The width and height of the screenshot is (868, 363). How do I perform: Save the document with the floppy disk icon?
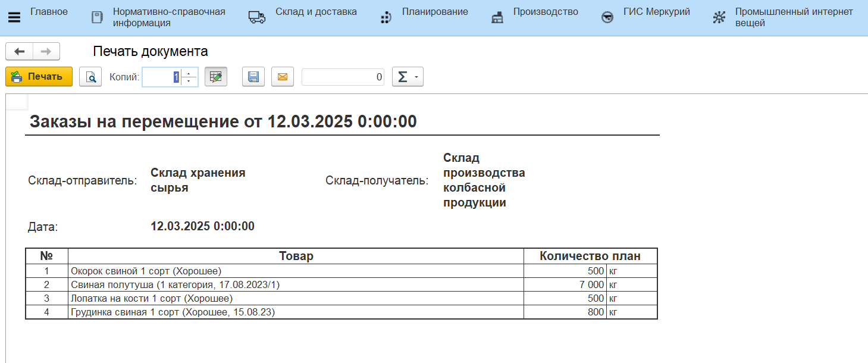(x=253, y=77)
